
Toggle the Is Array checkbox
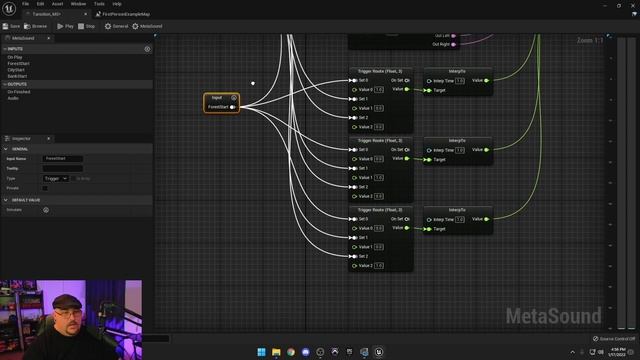point(73,179)
